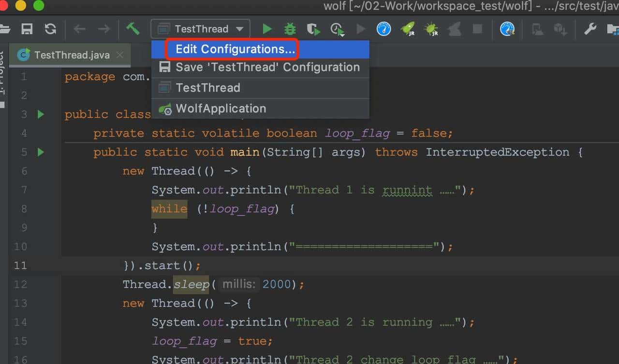This screenshot has height=364, width=619.
Task: Switch to the TestThread.java editor tab
Action: click(72, 55)
